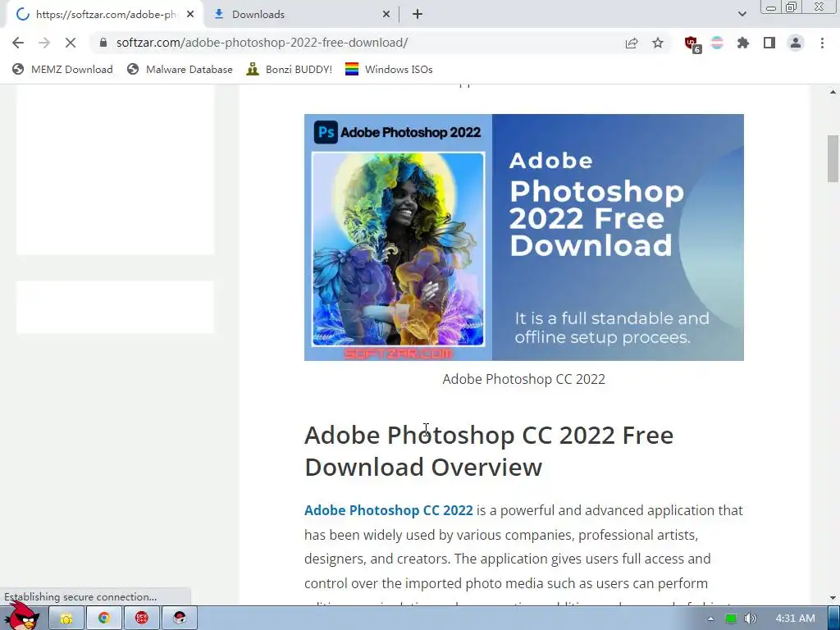840x630 pixels.
Task: Follow the Adobe Photoshop CC 2022 link
Action: (x=388, y=510)
